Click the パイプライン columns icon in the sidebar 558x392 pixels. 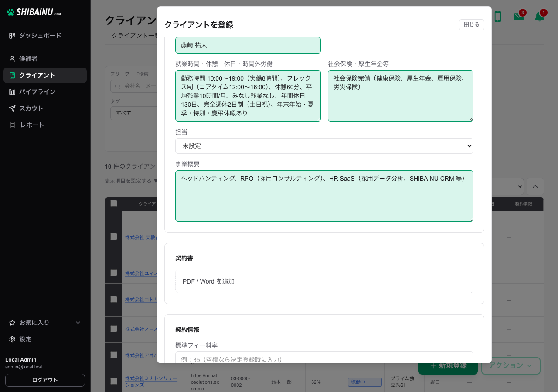coord(12,92)
